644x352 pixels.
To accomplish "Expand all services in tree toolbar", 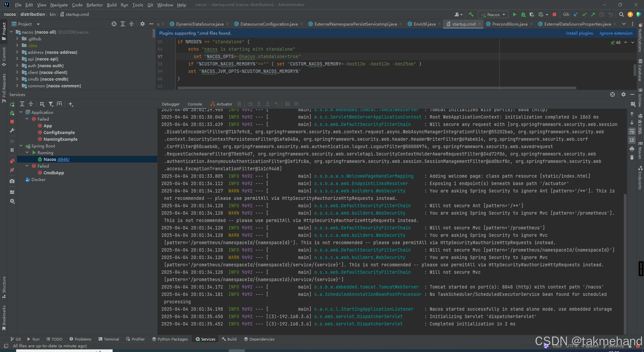I will click(22, 104).
